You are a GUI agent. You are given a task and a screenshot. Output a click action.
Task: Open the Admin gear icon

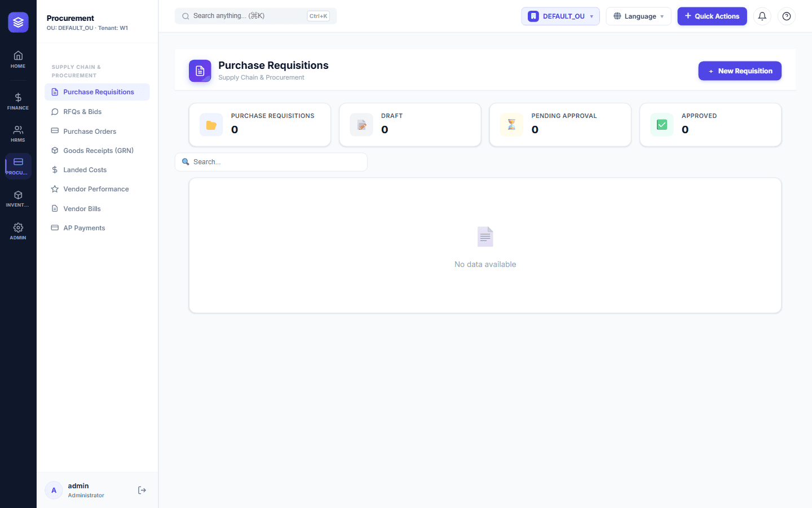(18, 231)
